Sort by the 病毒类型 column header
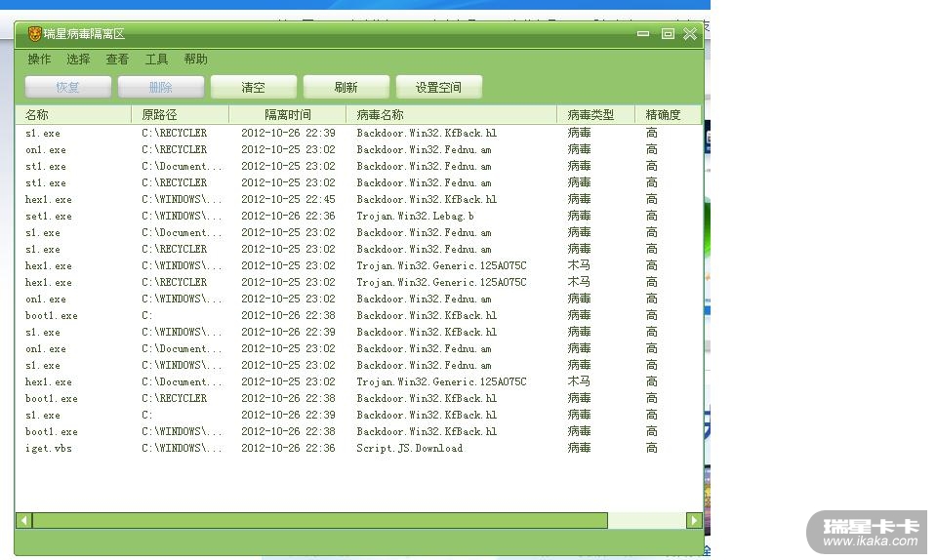 point(595,114)
